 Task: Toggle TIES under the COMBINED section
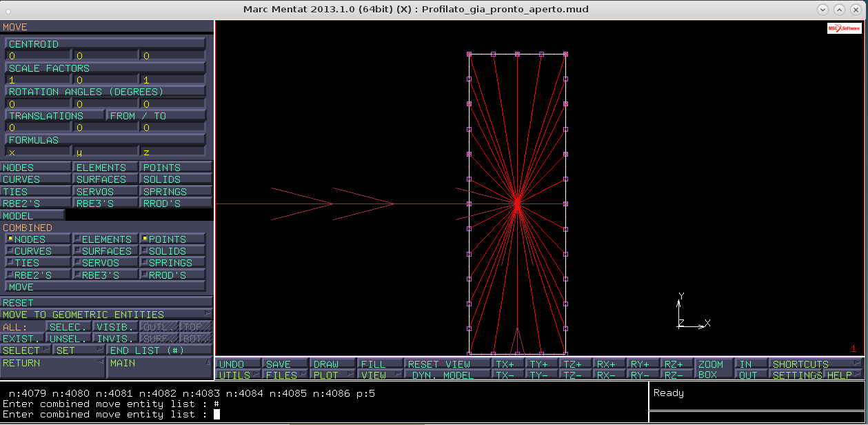(x=38, y=263)
